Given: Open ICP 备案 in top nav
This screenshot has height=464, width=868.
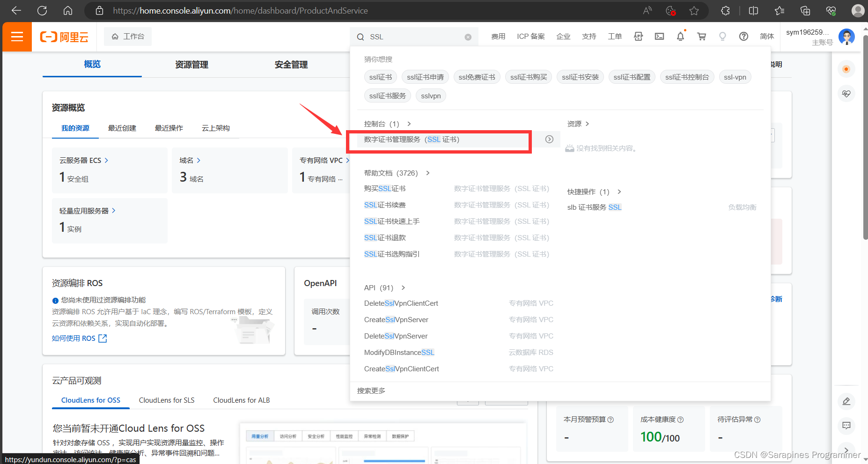Looking at the screenshot, I should click(531, 37).
